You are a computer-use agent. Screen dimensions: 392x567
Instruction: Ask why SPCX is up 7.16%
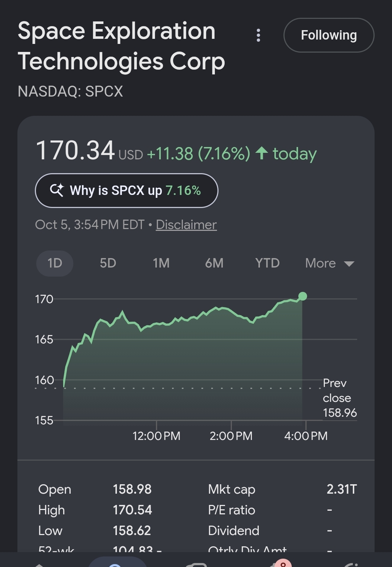click(x=127, y=191)
